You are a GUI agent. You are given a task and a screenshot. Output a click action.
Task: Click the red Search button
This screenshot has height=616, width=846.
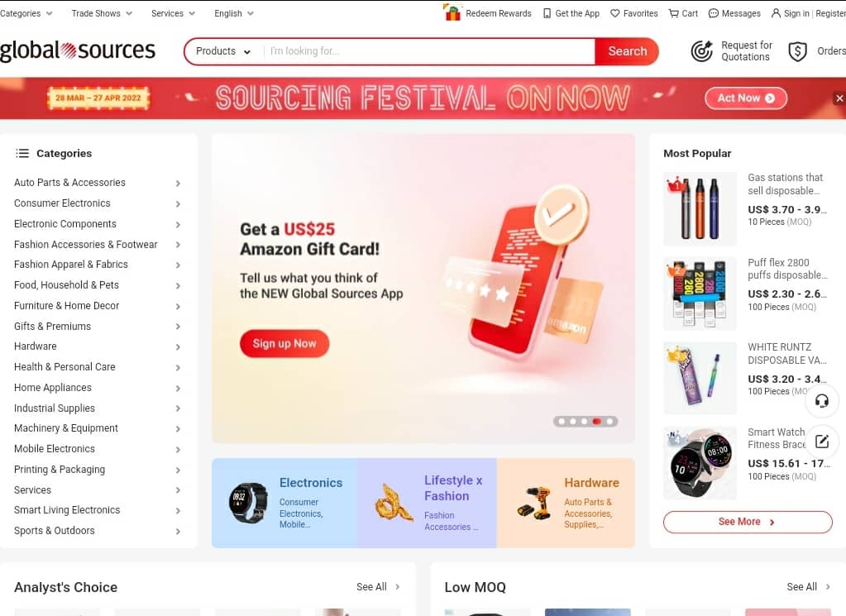[x=627, y=51]
